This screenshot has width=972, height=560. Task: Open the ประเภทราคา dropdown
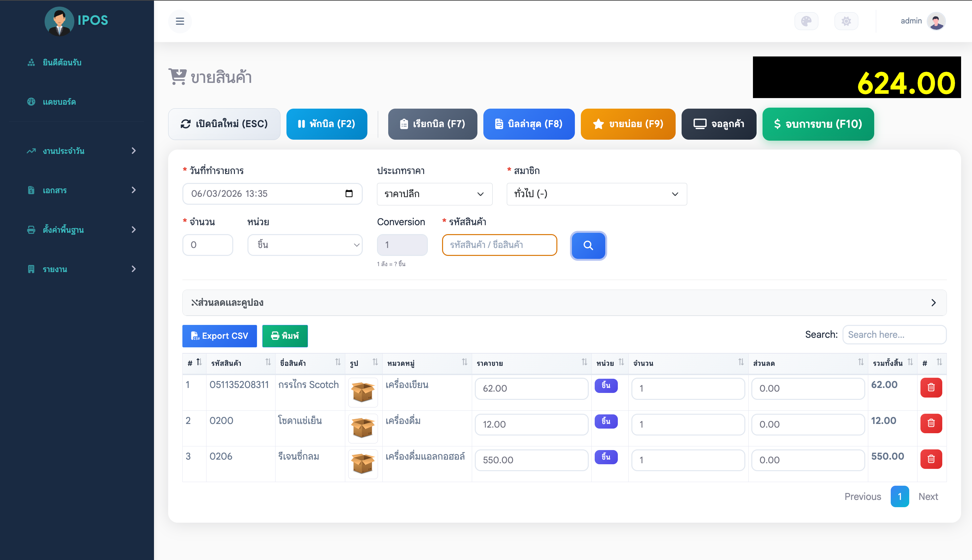tap(434, 194)
